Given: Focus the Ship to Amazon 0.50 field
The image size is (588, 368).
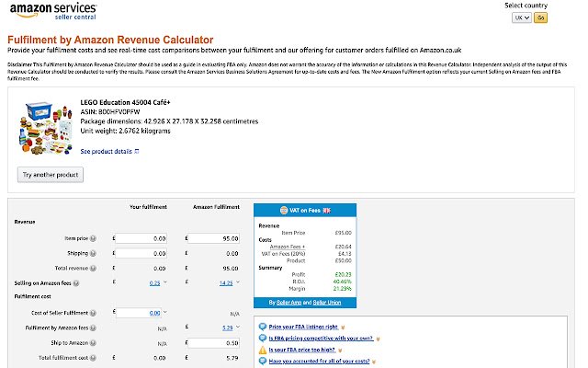Looking at the screenshot, I should pos(213,343).
